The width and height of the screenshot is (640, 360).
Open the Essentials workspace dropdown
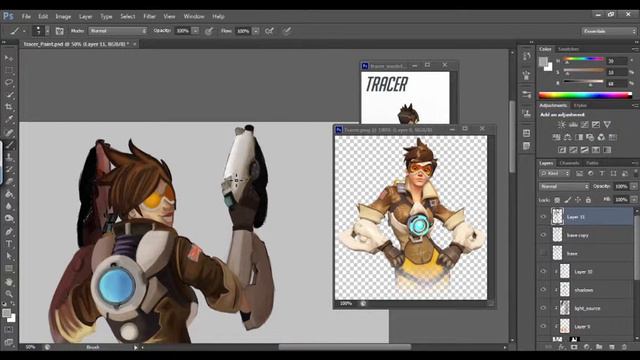click(x=609, y=31)
